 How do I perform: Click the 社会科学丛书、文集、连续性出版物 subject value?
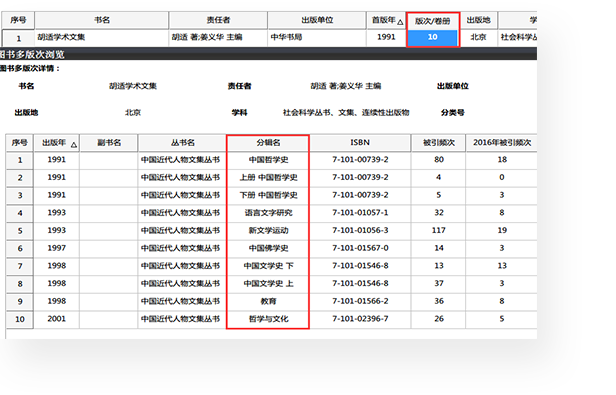(346, 113)
